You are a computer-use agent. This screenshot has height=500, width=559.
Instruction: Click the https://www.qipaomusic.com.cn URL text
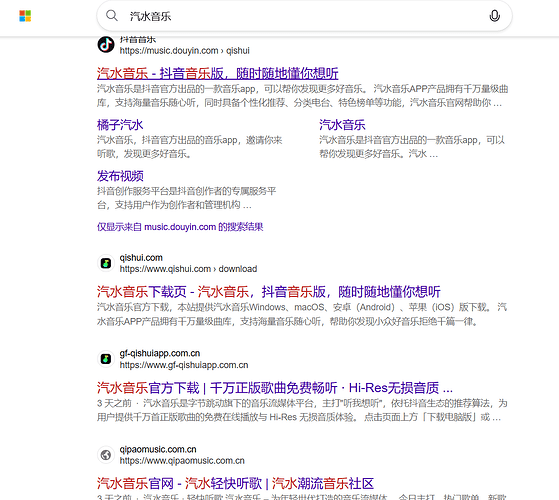coord(182,460)
